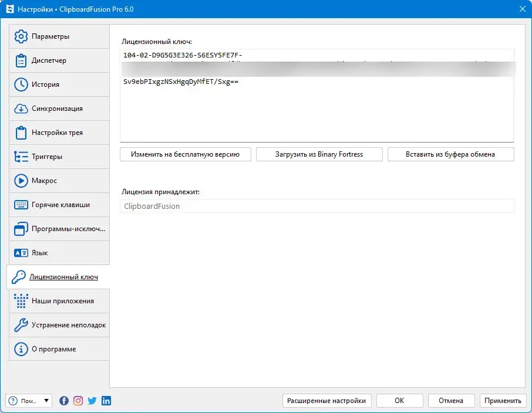Click the Программы-исключения windows icon

[21, 229]
